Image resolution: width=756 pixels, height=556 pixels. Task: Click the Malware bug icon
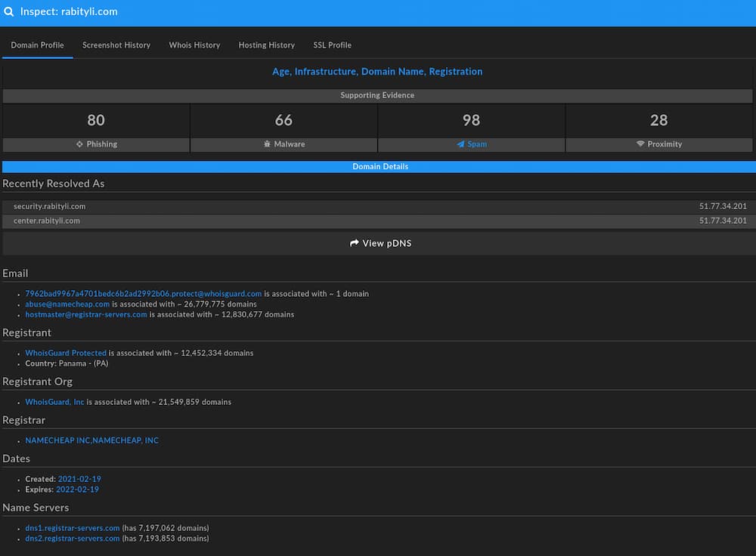(267, 144)
